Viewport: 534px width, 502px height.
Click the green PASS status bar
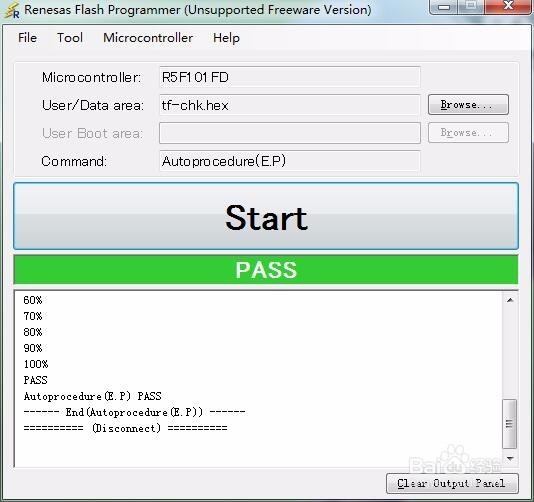click(x=266, y=270)
